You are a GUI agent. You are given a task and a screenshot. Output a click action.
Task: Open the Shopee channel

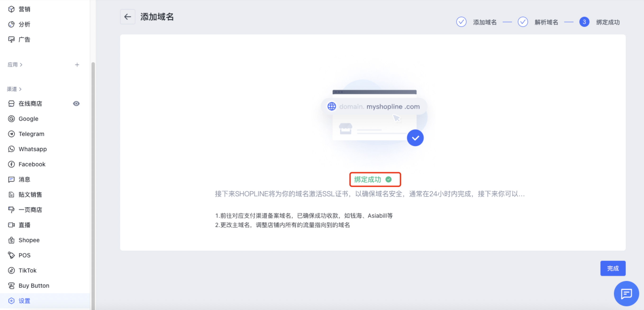(29, 240)
